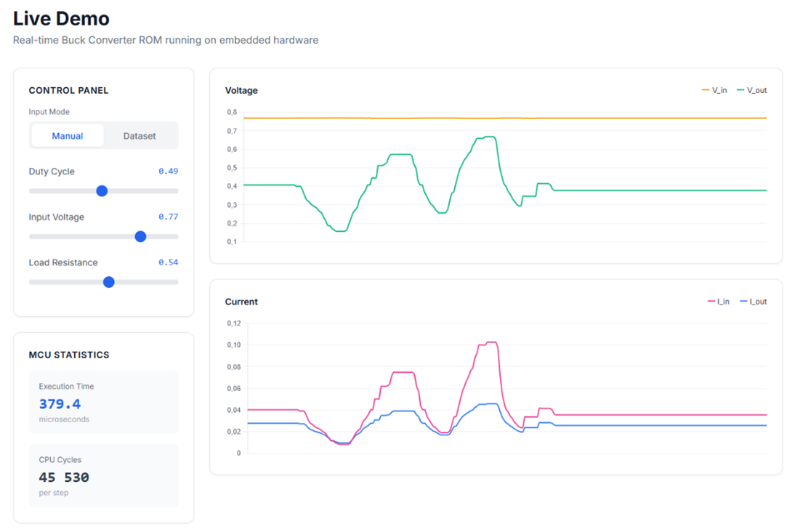This screenshot has height=532, width=795.
Task: Toggle the V_in series in Voltage legend
Action: 714,90
